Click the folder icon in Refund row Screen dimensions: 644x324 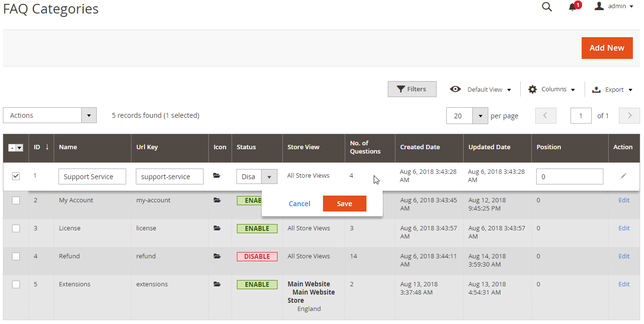point(217,256)
